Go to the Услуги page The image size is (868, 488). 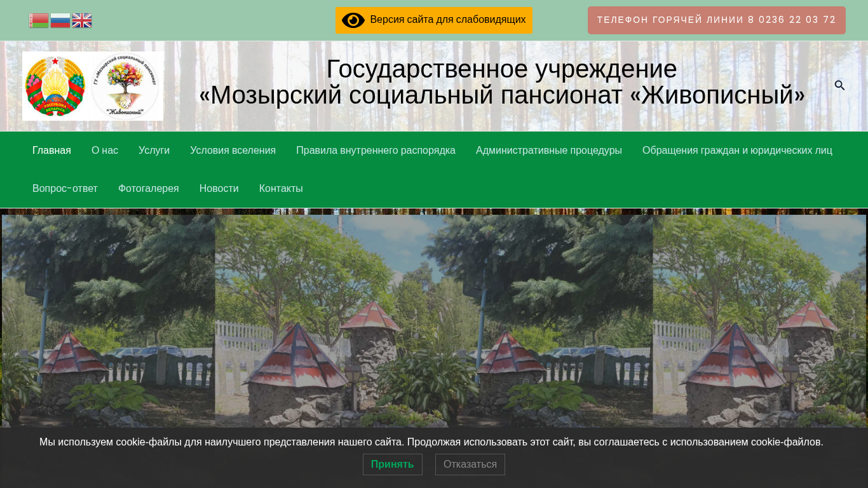point(154,151)
